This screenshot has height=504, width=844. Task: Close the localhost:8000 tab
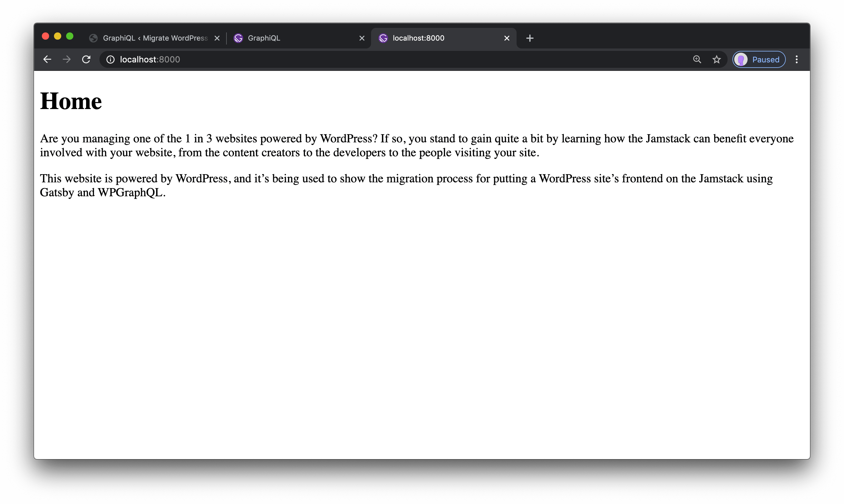point(507,38)
